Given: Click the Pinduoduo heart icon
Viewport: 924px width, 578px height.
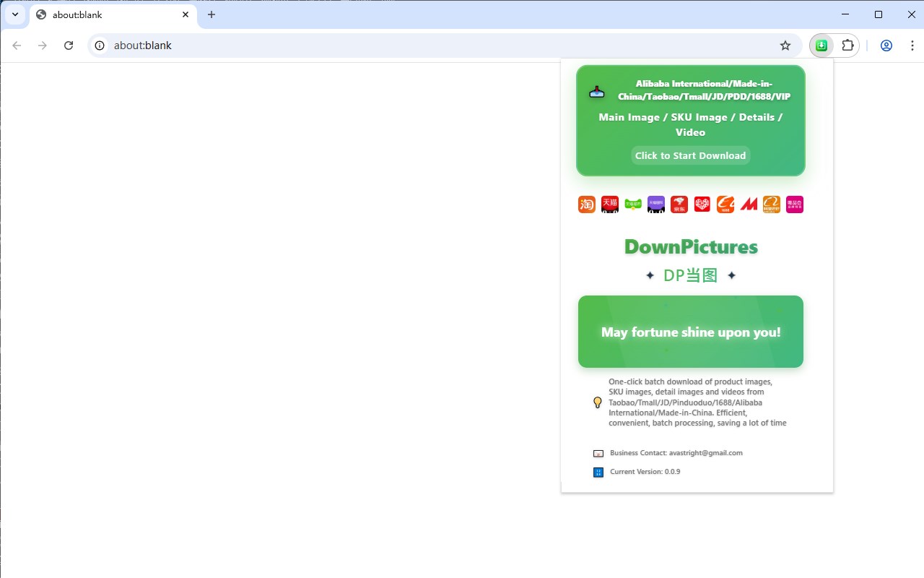Looking at the screenshot, I should pyautogui.click(x=702, y=204).
